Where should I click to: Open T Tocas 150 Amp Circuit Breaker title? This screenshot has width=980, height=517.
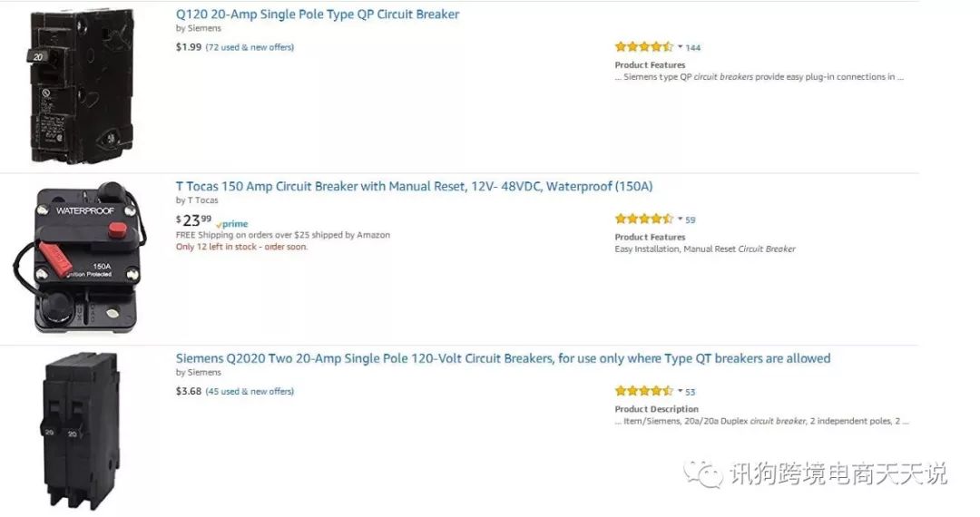(x=414, y=187)
